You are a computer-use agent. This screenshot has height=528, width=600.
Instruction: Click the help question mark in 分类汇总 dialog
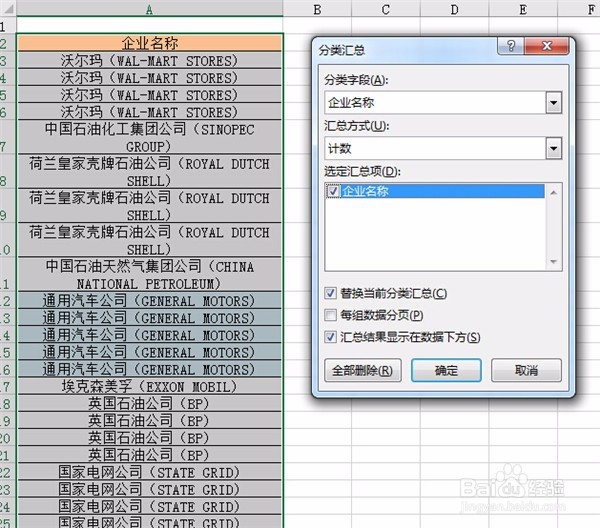pyautogui.click(x=511, y=46)
